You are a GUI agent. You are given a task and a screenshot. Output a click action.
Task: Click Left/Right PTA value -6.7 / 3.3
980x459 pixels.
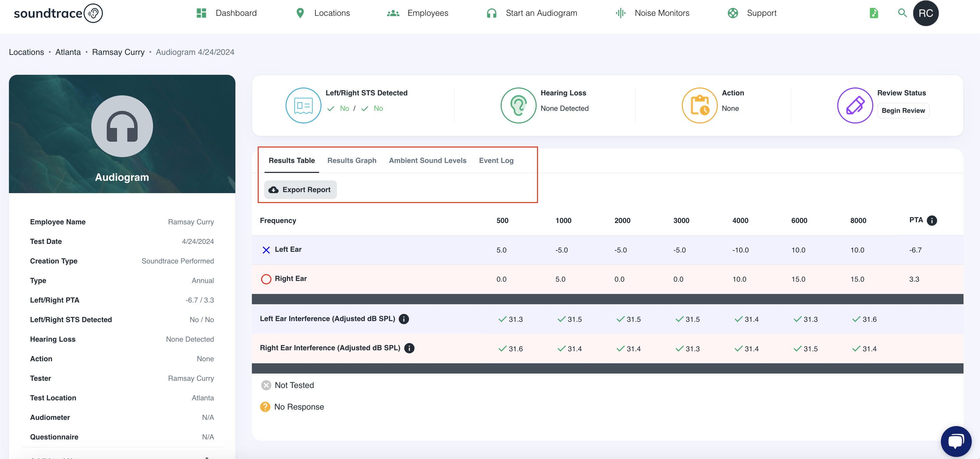200,301
